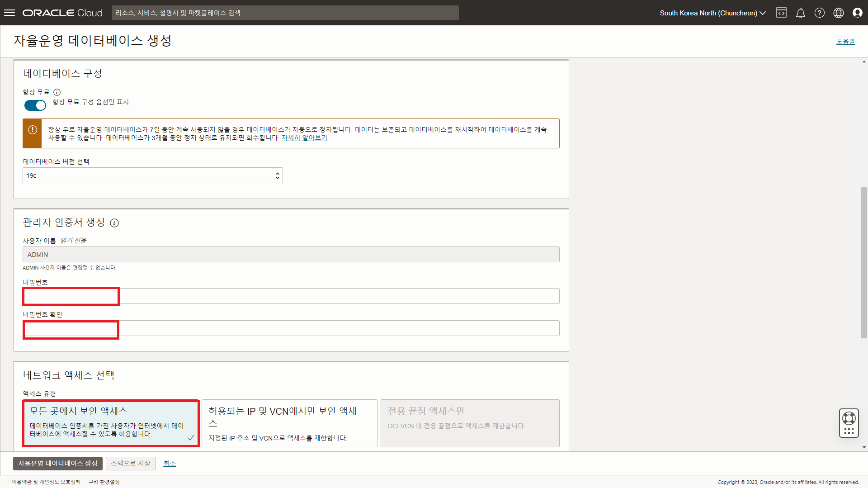This screenshot has width=868, height=488.
Task: Click the 자율운영 데이터베이스 생성 button
Action: click(58, 464)
